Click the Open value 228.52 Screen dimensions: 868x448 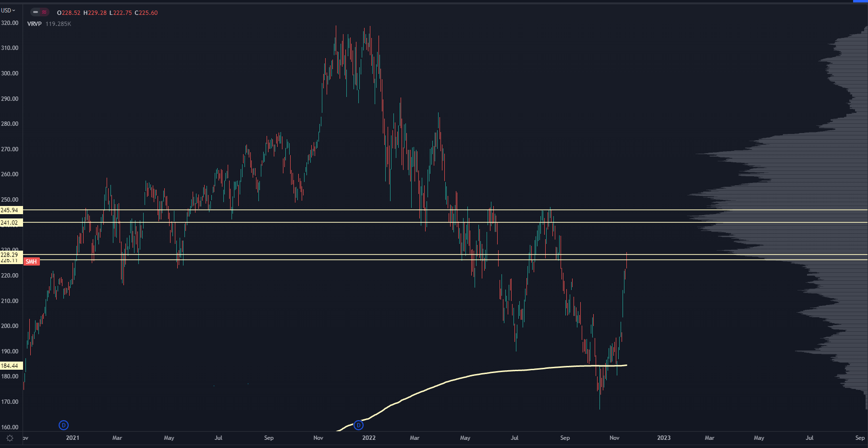coord(71,13)
